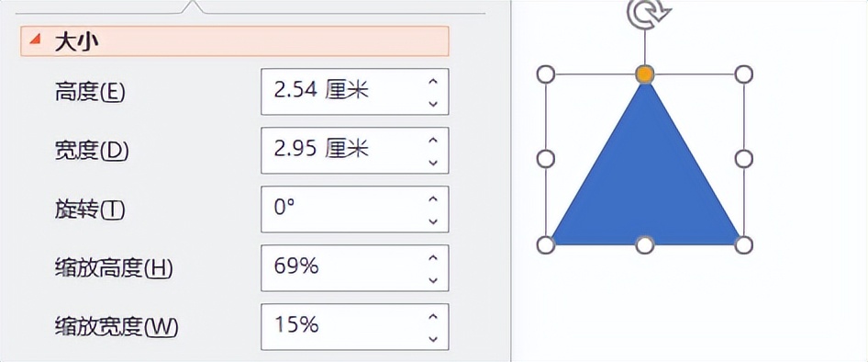Decrease 旋转 angle with down arrow
This screenshot has width=868, height=362.
coord(433,221)
